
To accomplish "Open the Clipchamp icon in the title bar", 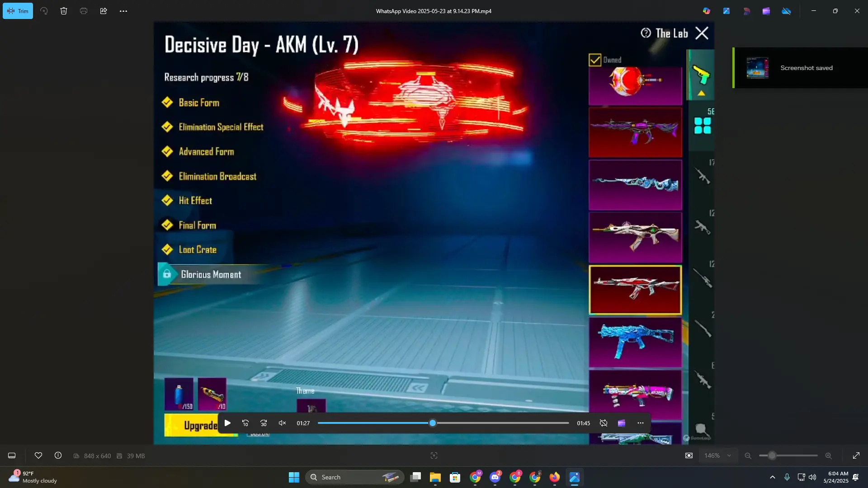I will click(766, 11).
